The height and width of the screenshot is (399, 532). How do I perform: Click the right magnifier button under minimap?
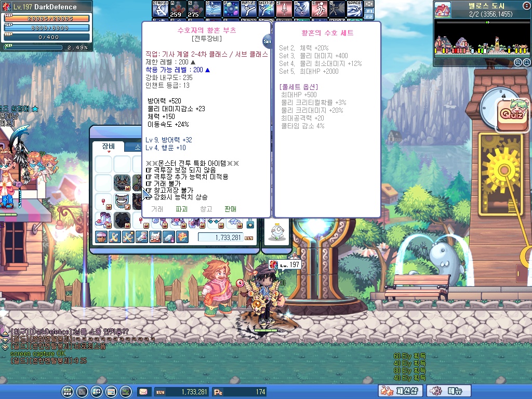[527, 62]
